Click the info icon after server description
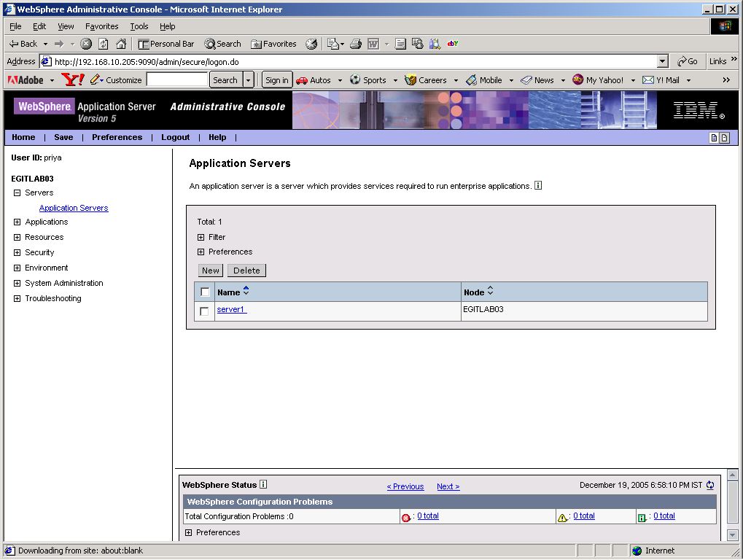The image size is (743, 560). 538,185
